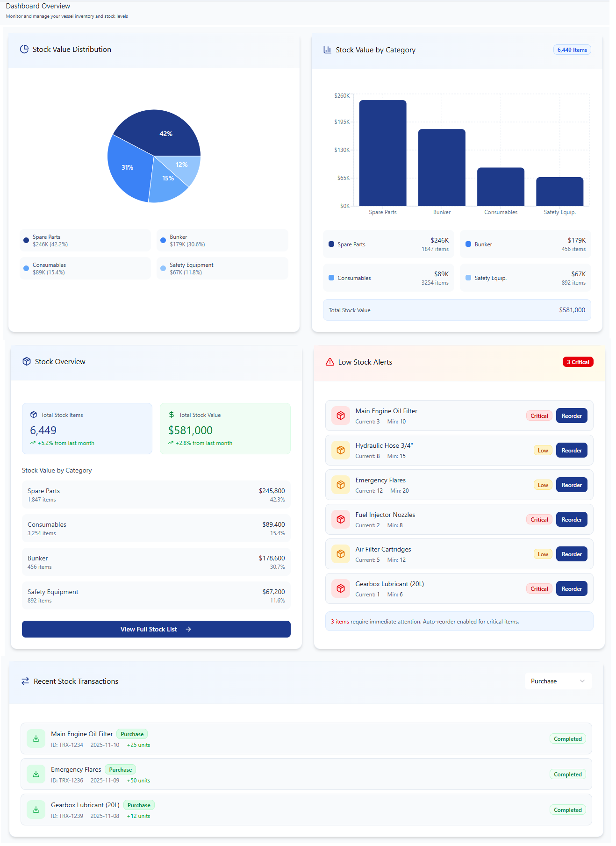Reorder Emergency Flares from low stock alerts
616x846 pixels.
coord(571,485)
